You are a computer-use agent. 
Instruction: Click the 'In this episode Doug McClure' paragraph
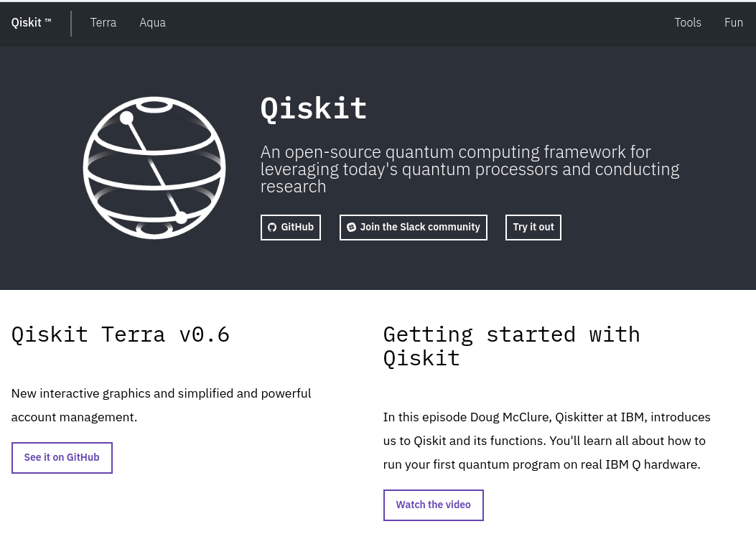point(547,441)
